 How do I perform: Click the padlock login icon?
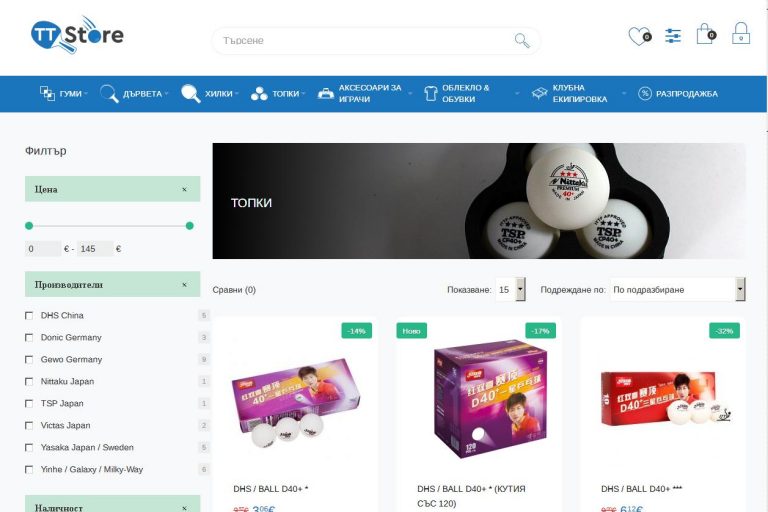[741, 34]
